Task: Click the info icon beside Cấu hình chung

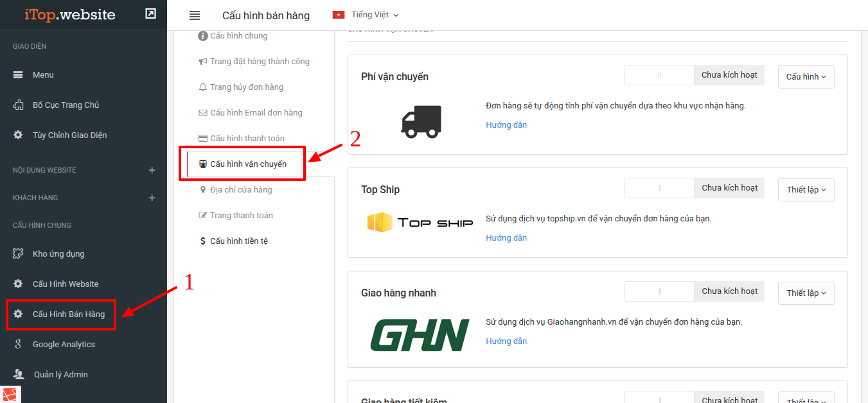Action: click(x=203, y=36)
